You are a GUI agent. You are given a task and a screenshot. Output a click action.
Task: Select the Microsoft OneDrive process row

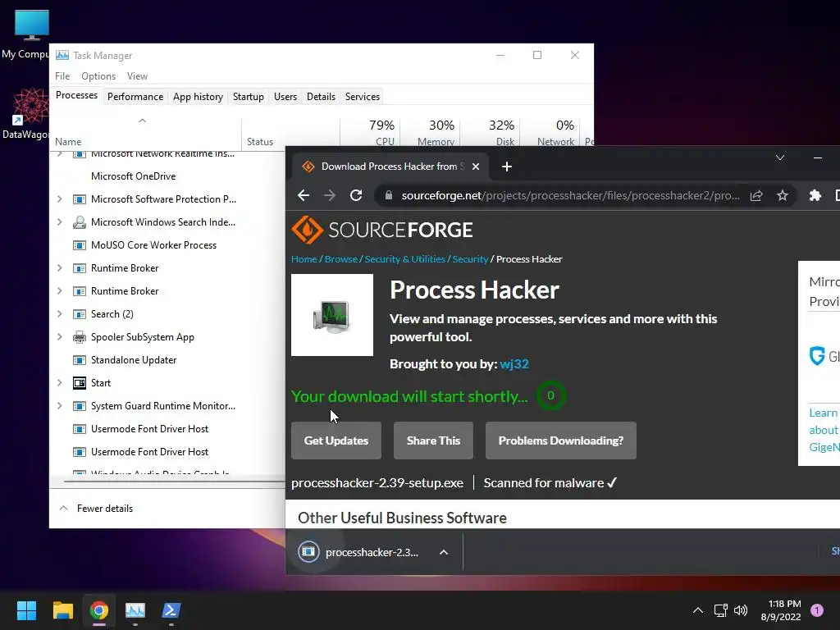click(167, 176)
